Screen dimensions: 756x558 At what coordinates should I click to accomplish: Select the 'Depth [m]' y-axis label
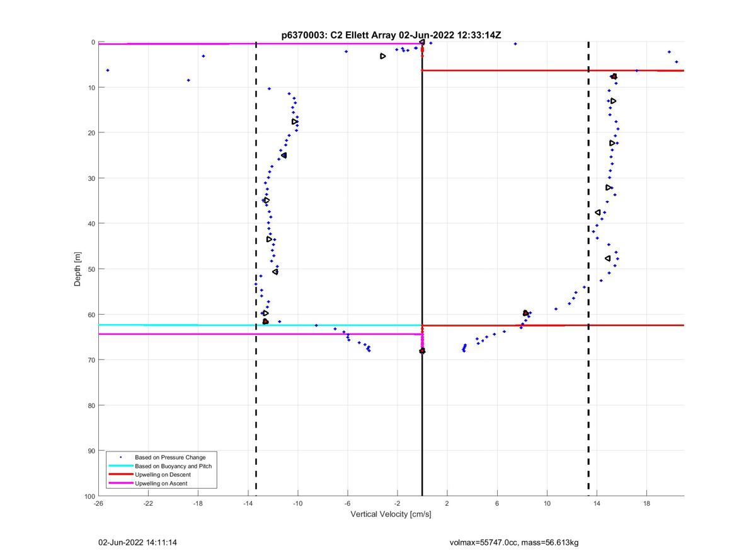78,269
